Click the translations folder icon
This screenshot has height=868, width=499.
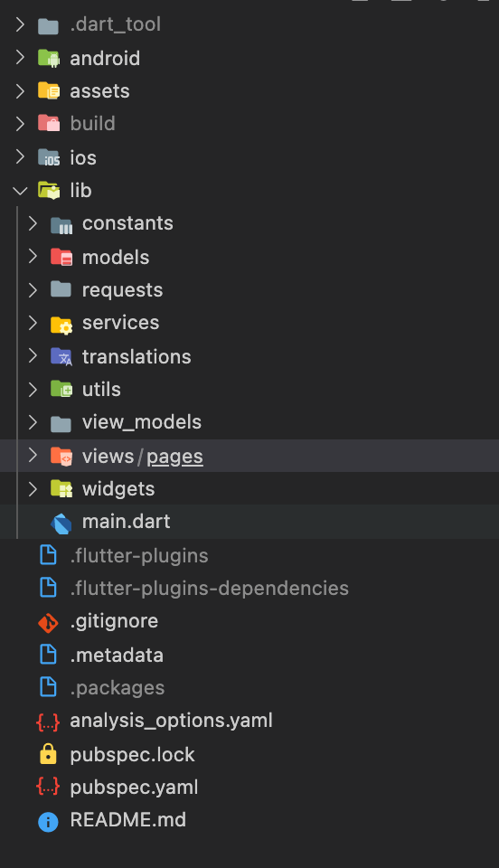tap(61, 357)
